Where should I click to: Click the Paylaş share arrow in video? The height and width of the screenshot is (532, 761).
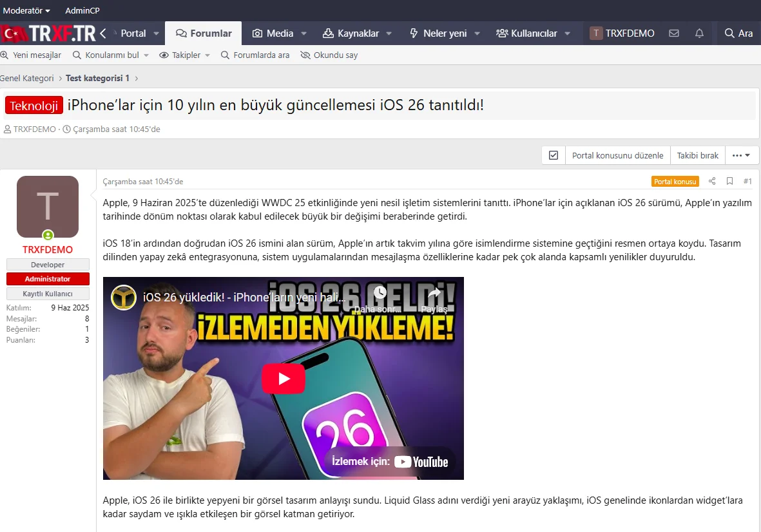434,292
